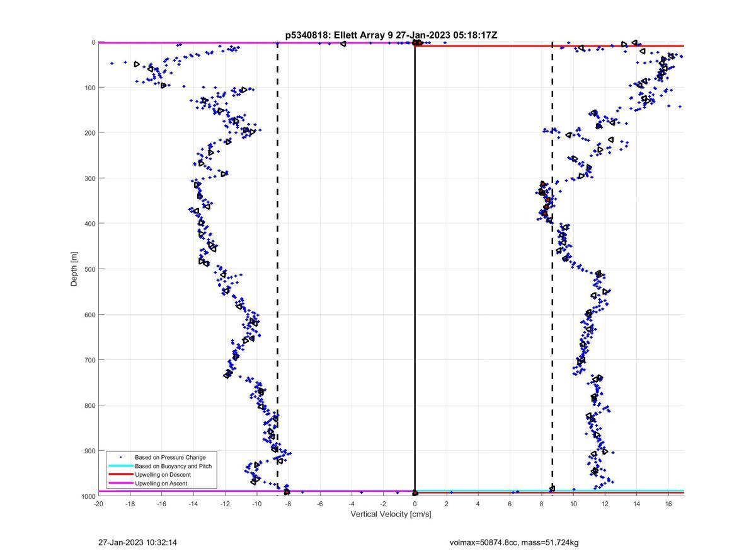Click the legend entry Upwelling on Ascent

tap(161, 484)
